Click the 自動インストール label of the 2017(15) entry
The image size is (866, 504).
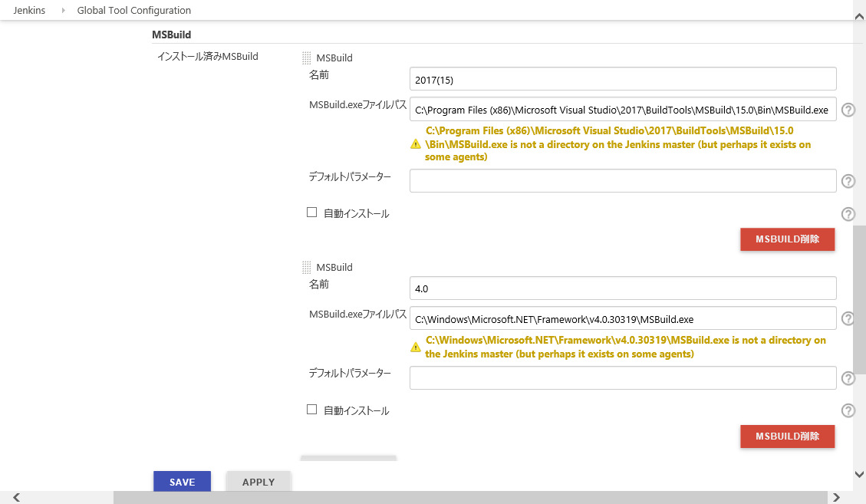[356, 213]
